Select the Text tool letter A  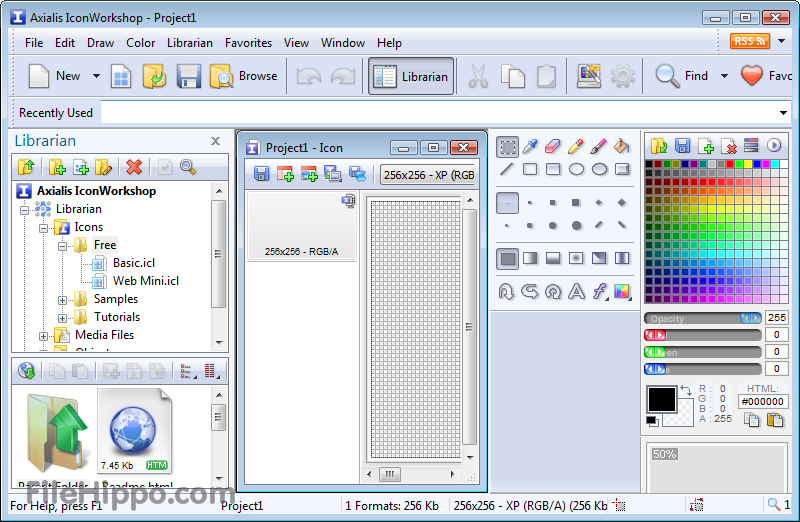pyautogui.click(x=577, y=291)
